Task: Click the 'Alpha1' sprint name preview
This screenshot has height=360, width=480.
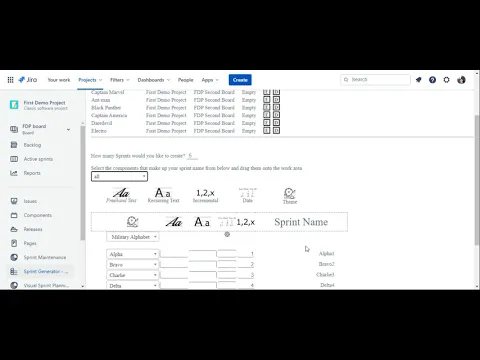Action: click(x=326, y=254)
